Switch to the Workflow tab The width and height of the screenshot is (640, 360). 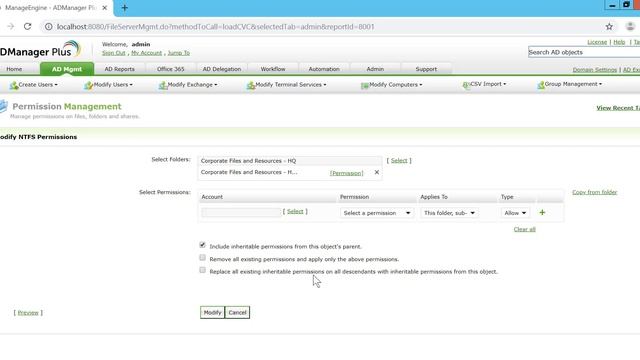tap(273, 69)
